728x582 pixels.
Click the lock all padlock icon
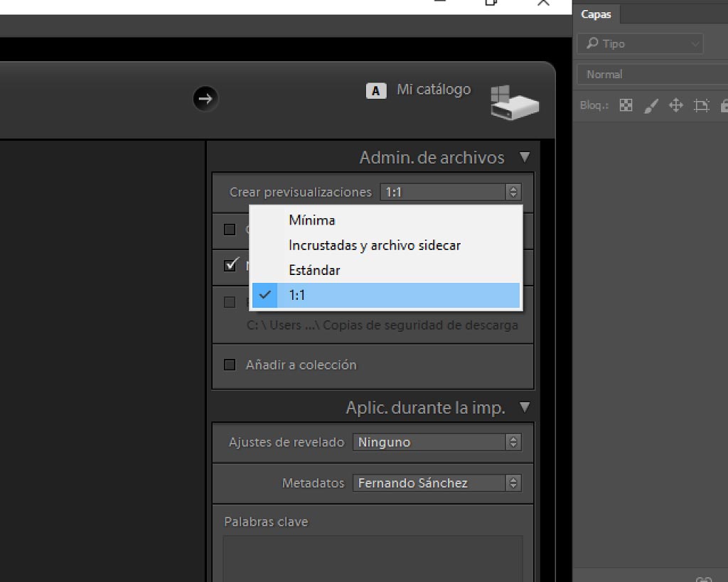[724, 106]
